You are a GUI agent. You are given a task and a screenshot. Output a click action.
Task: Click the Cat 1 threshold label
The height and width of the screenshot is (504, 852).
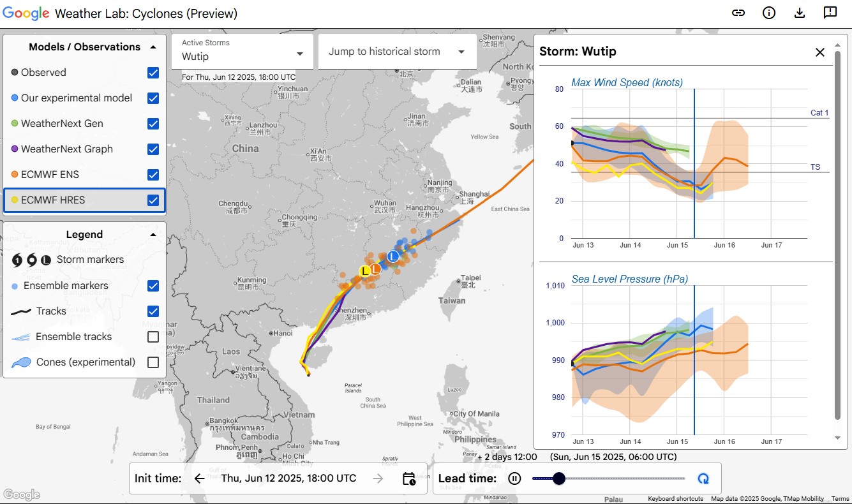819,113
